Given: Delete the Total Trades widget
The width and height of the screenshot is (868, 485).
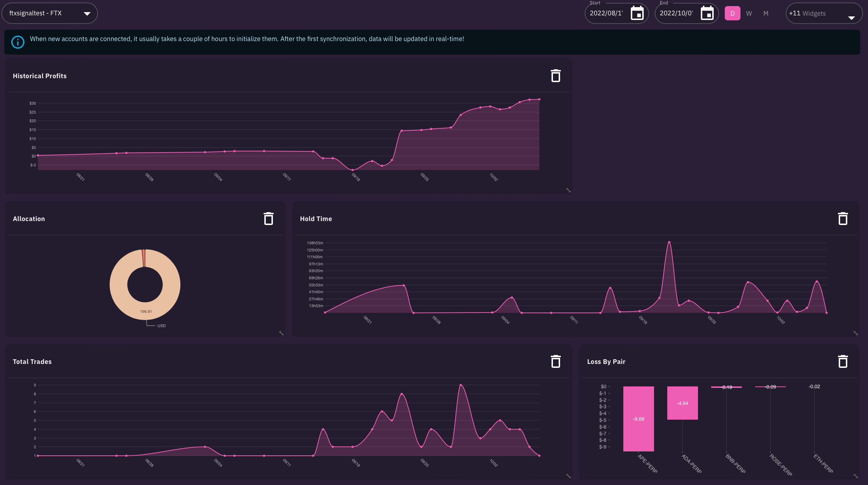Looking at the screenshot, I should (x=555, y=362).
